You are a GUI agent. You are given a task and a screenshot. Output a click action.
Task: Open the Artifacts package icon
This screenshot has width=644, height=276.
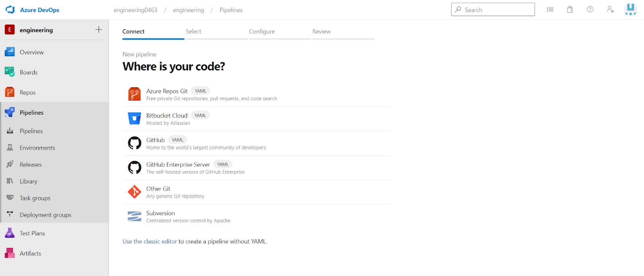[x=10, y=253]
